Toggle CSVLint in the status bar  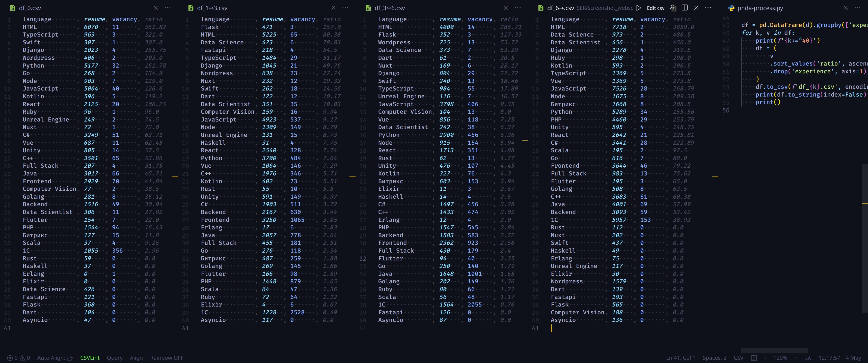tap(90, 358)
